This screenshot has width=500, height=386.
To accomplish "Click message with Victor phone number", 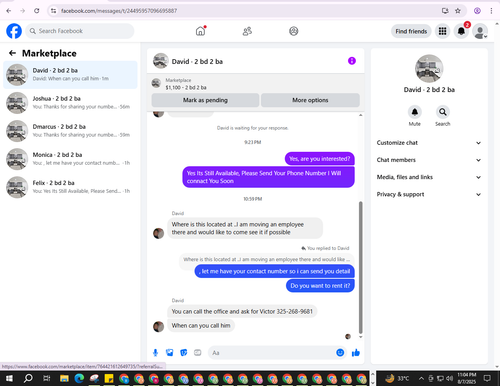I will pyautogui.click(x=242, y=311).
